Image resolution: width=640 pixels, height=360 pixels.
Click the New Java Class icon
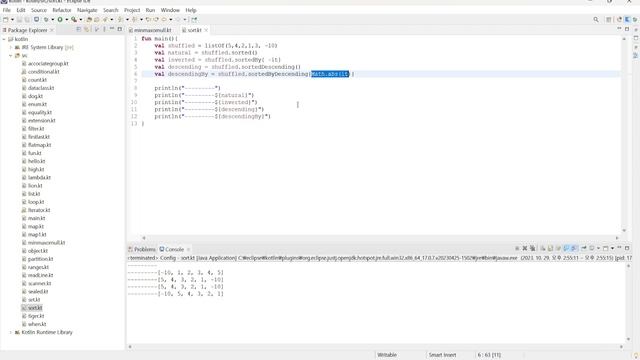tap(97, 20)
